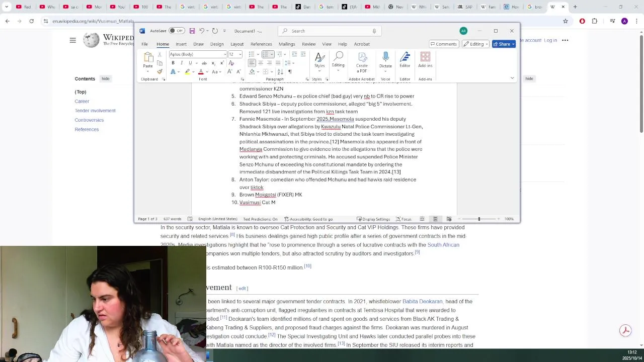Switch to the Insert tab
Viewport: 644px width, 362px height.
click(181, 44)
